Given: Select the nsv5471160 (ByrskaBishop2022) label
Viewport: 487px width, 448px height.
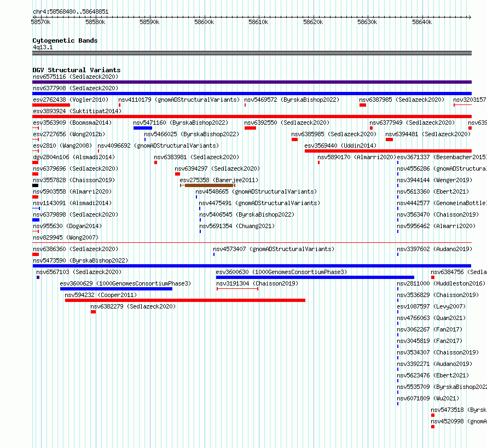Looking at the screenshot, I should click(181, 123).
